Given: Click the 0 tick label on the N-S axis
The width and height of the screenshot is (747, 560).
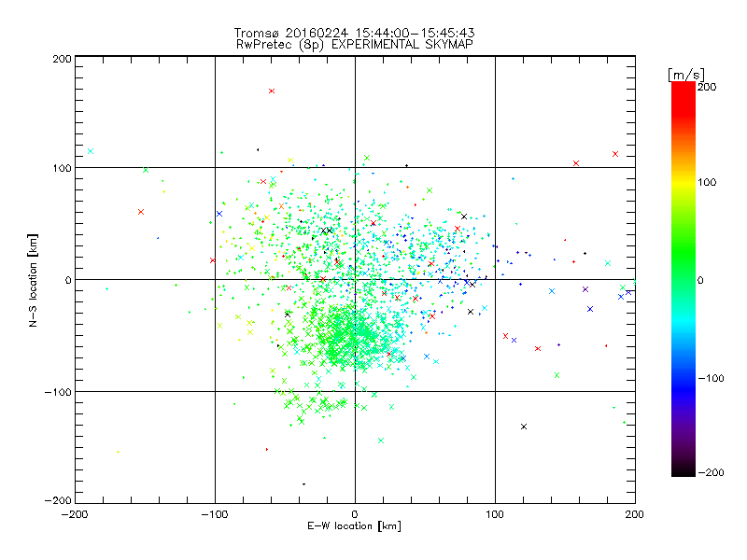Looking at the screenshot, I should click(x=68, y=280).
